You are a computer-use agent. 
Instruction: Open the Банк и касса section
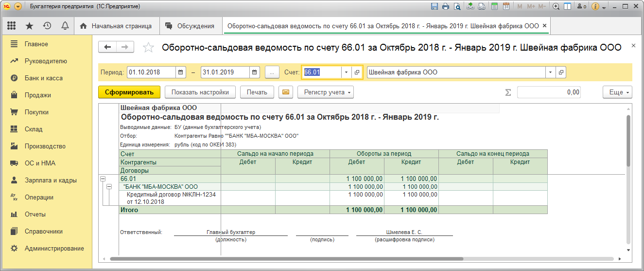point(44,78)
